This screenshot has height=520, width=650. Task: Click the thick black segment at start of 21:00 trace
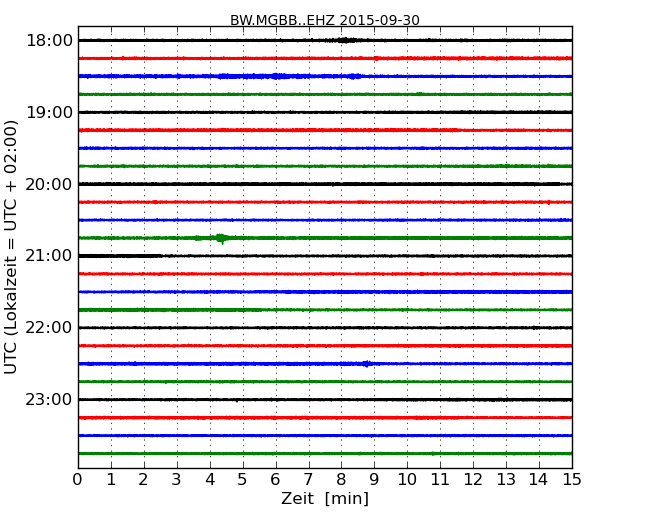point(120,256)
